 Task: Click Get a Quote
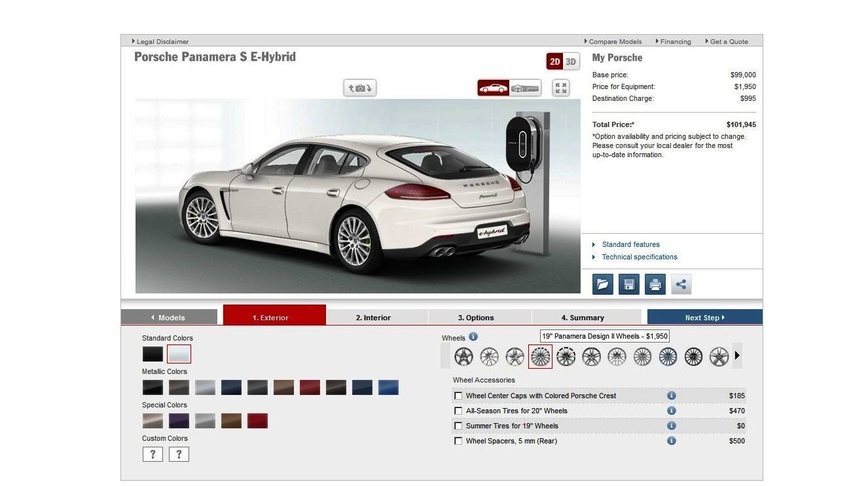[727, 41]
